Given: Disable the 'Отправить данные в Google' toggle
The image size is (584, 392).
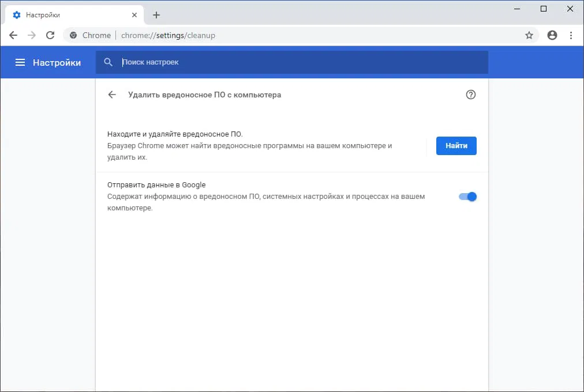Looking at the screenshot, I should 467,197.
